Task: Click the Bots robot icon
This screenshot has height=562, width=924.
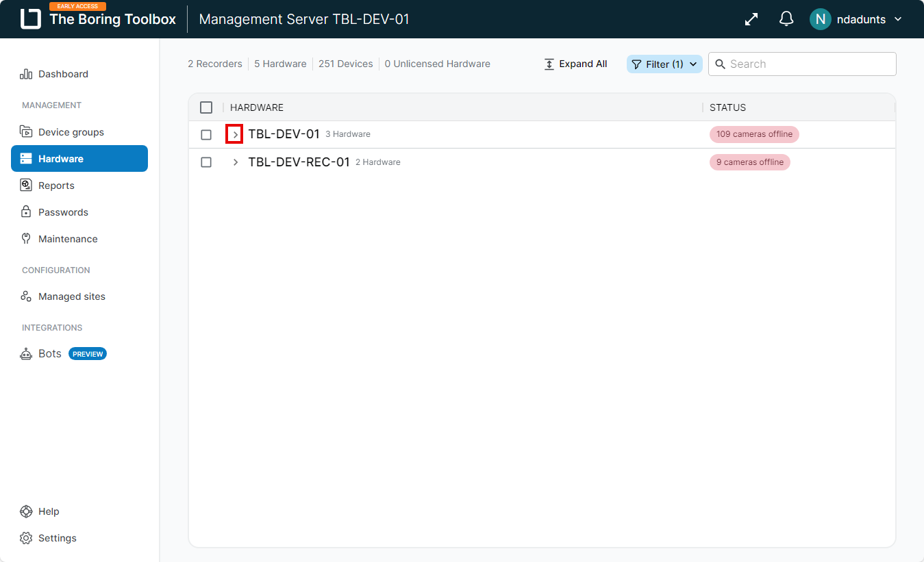Action: point(26,354)
